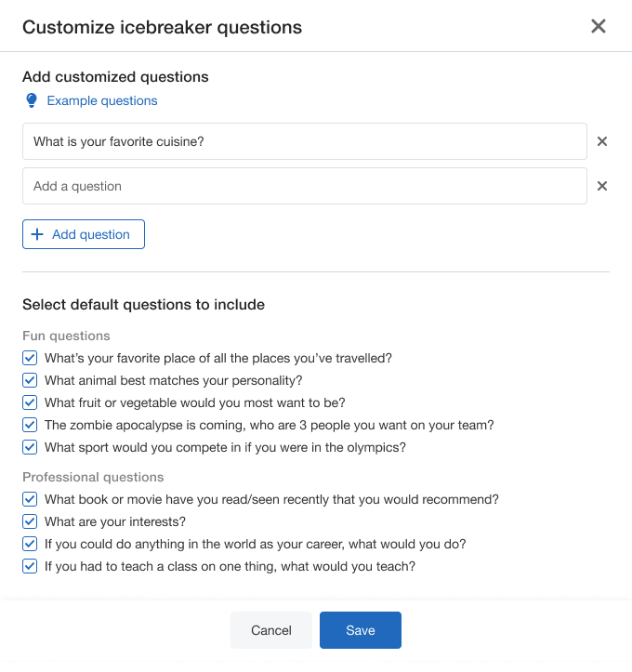Uncheck the favorite place travelled question
This screenshot has height=672, width=632.
tap(30, 358)
